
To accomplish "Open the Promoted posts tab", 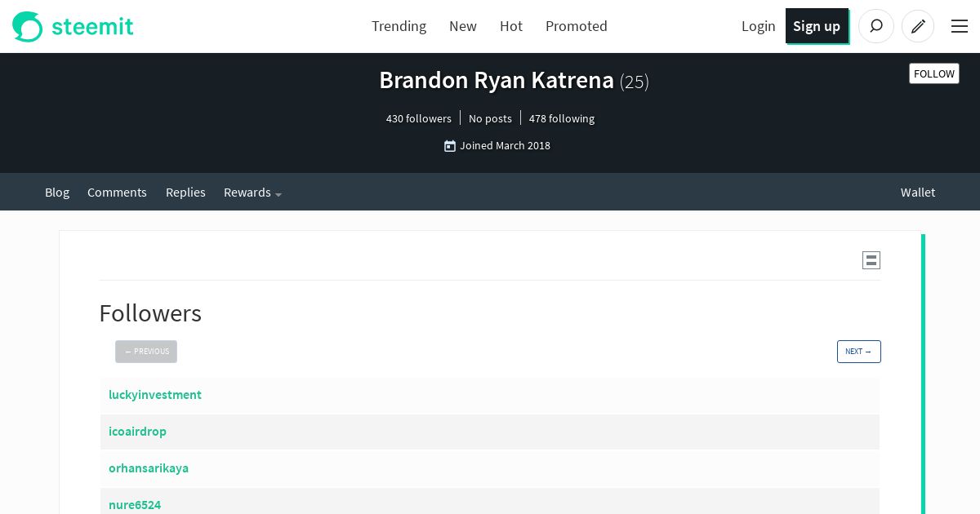I will click(577, 26).
